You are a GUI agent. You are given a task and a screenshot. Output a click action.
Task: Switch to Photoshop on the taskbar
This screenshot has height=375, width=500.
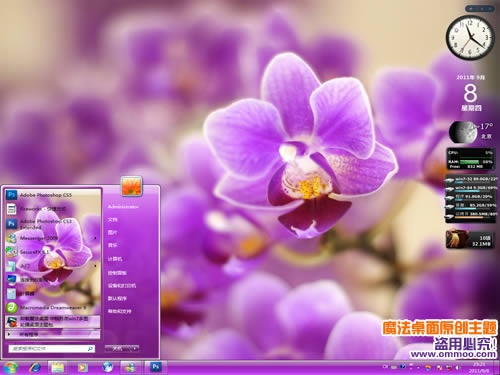(155, 367)
